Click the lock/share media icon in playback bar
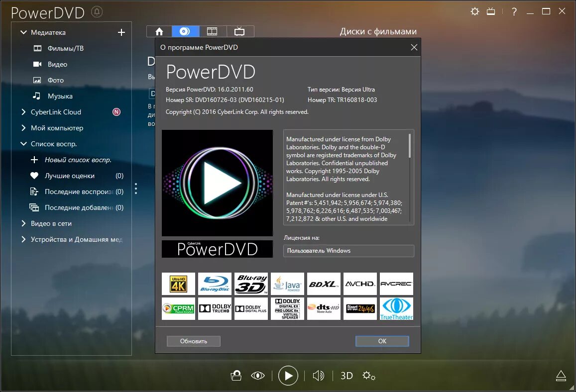 coord(236,376)
